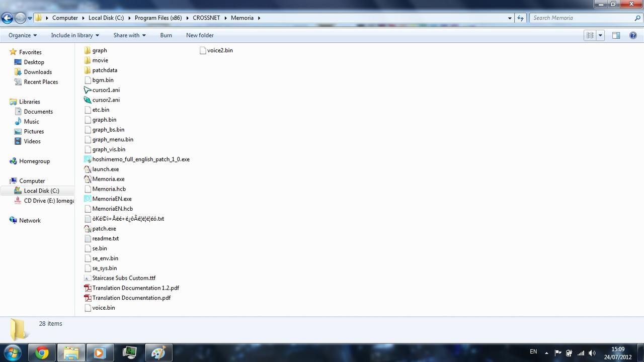Open the patchdata folder
The image size is (644, 362).
[x=104, y=70]
